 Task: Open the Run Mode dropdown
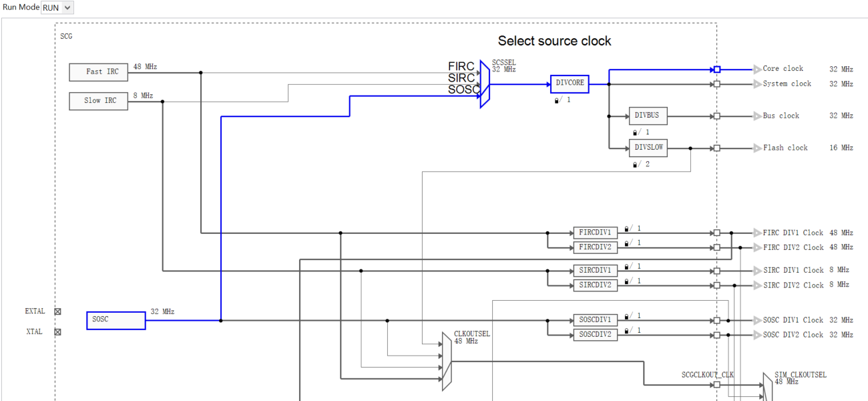pyautogui.click(x=57, y=7)
